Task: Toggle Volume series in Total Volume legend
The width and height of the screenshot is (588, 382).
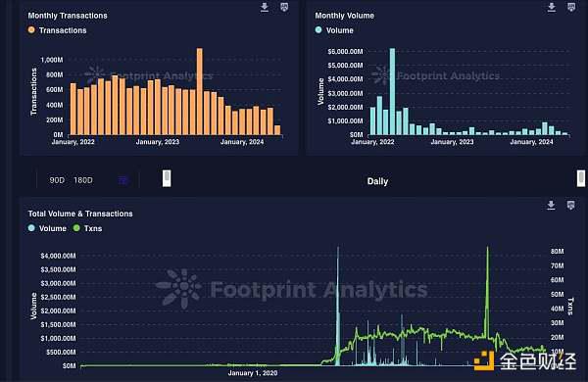Action: click(x=48, y=228)
